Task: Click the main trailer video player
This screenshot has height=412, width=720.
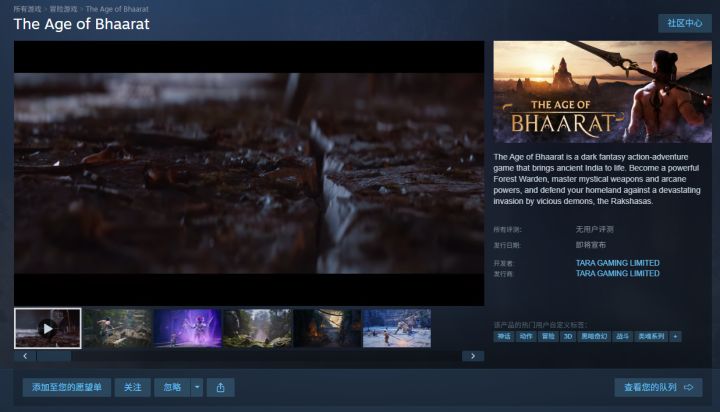Action: coord(249,173)
